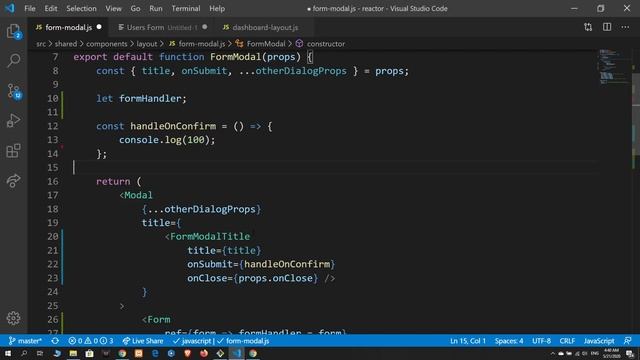The image size is (640, 360).
Task: Click Ln 15, Col 1 position
Action: (x=468, y=341)
